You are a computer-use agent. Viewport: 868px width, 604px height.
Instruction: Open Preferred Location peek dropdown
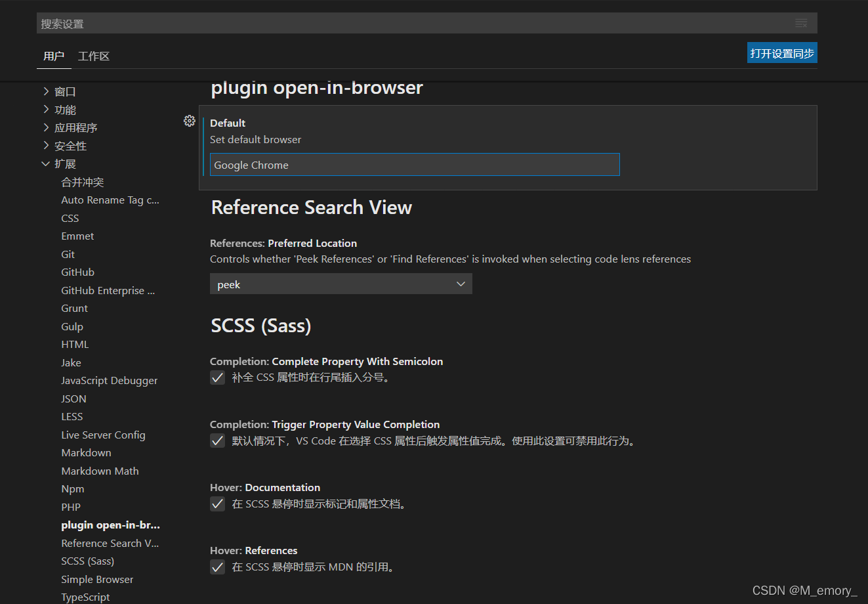341,284
